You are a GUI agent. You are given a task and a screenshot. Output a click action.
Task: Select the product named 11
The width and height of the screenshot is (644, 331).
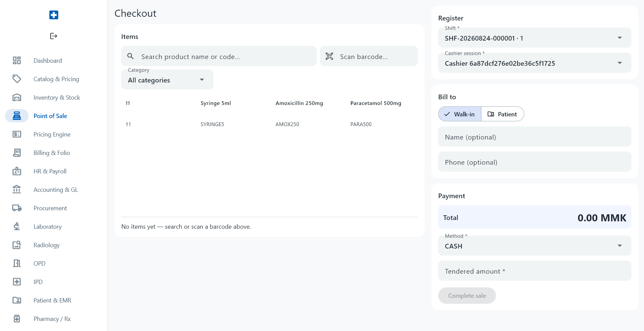pyautogui.click(x=157, y=114)
